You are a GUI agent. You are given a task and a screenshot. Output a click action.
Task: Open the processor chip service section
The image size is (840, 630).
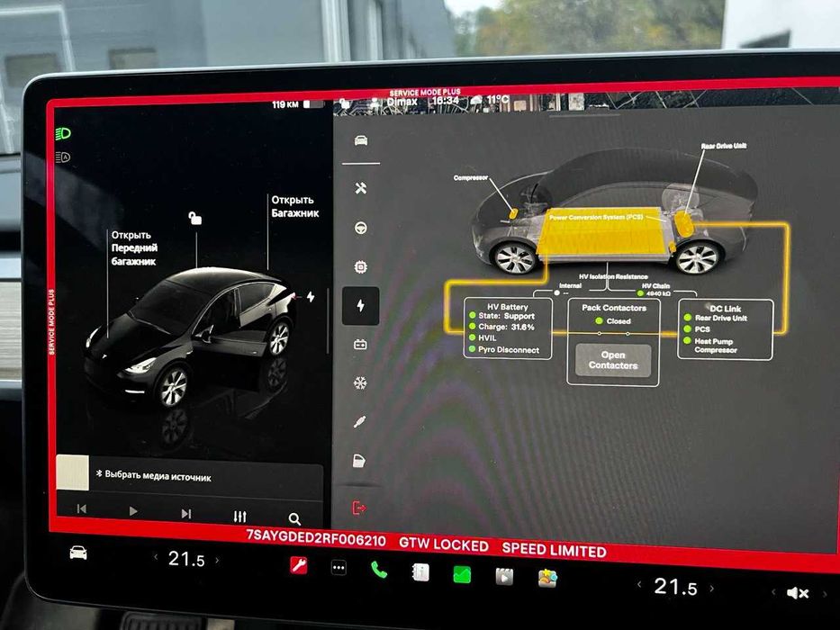pyautogui.click(x=360, y=266)
